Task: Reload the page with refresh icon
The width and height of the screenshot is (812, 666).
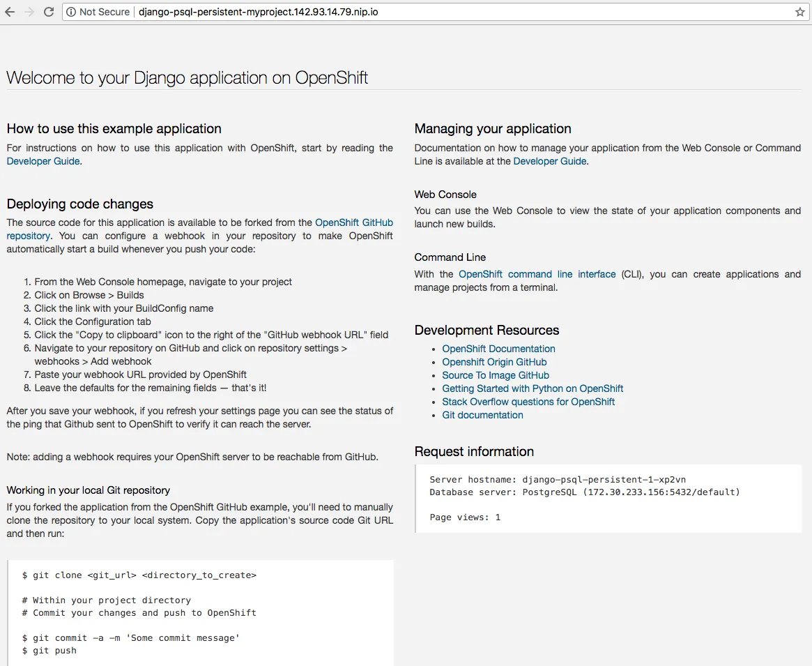Action: coord(49,12)
